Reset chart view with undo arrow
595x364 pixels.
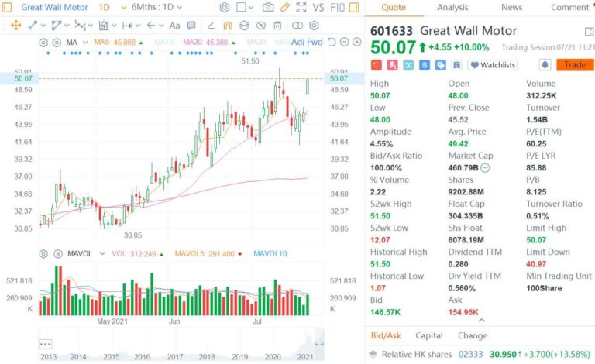click(332, 42)
